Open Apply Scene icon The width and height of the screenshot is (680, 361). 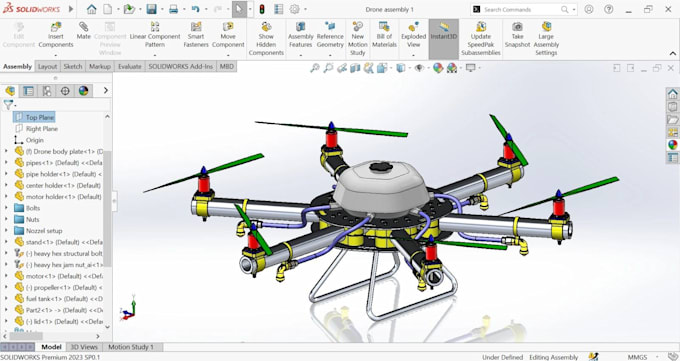click(x=452, y=68)
